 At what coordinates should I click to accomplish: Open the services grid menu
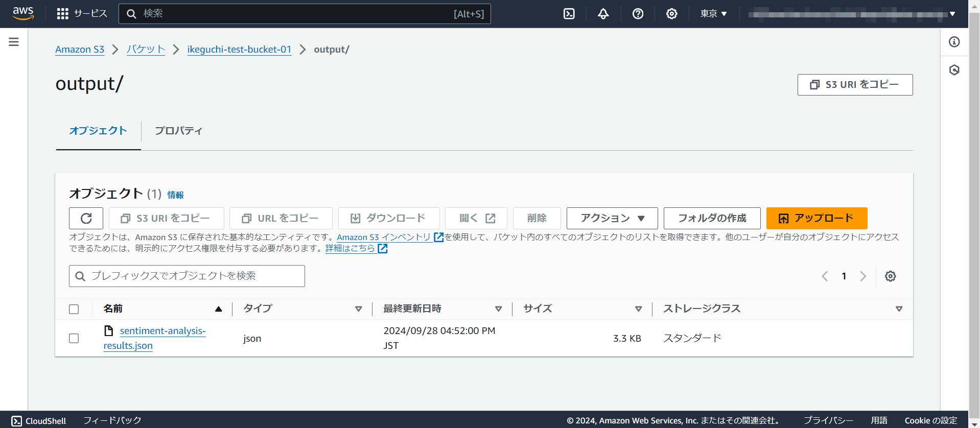[x=62, y=14]
